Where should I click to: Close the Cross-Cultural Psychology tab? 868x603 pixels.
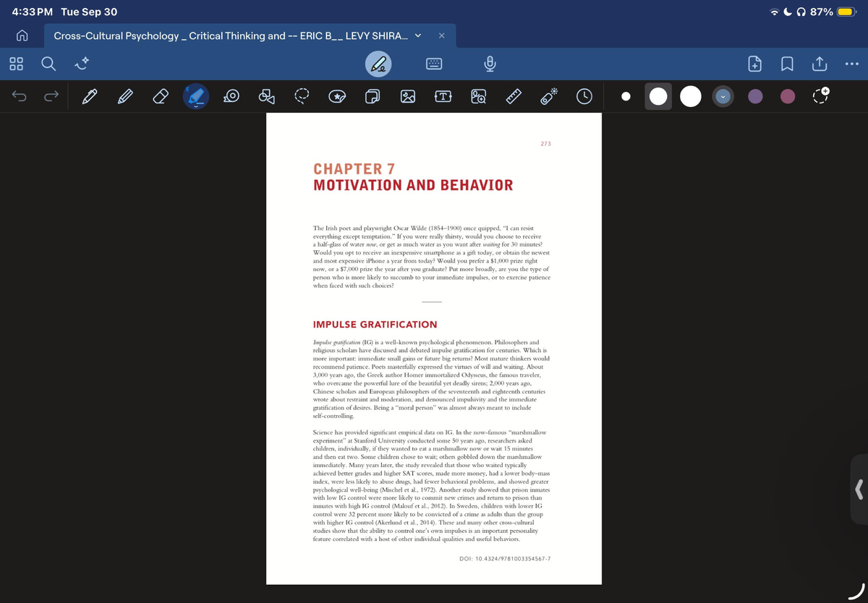coord(442,35)
